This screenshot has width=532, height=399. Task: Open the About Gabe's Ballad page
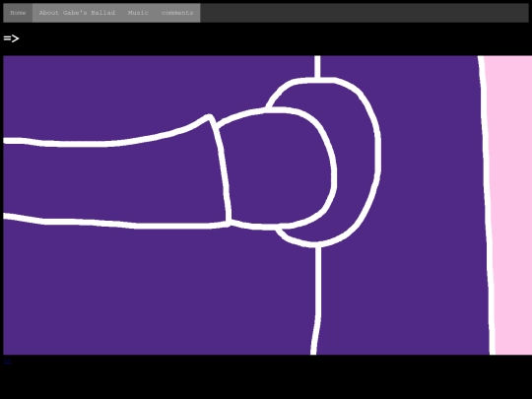[x=77, y=13]
